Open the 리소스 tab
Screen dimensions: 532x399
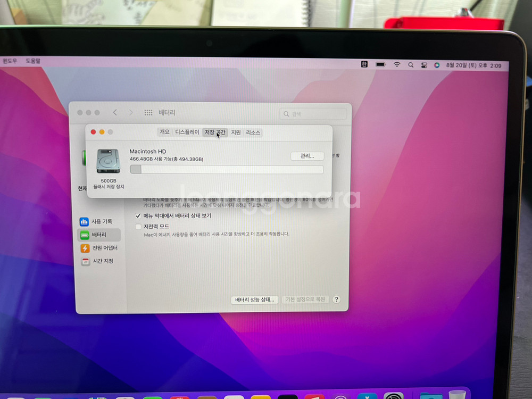pos(253,132)
